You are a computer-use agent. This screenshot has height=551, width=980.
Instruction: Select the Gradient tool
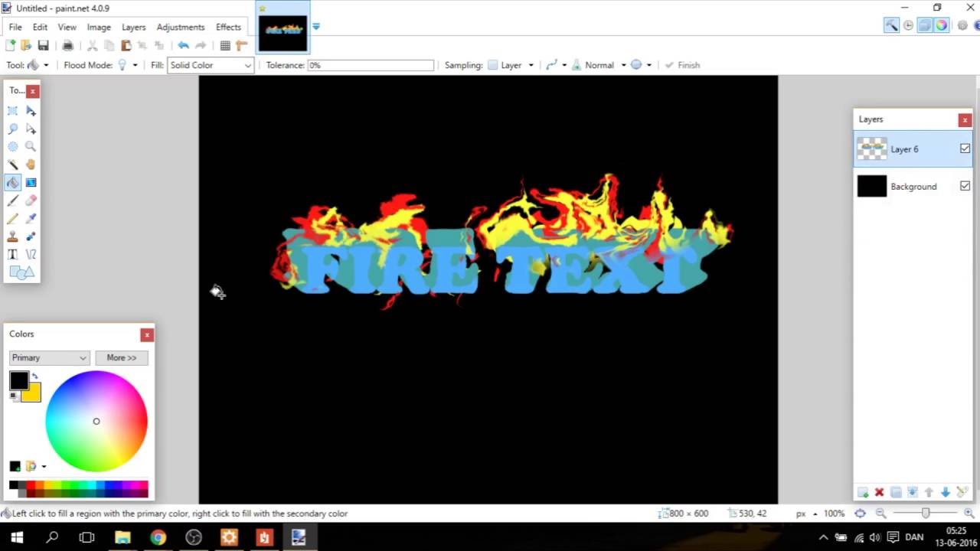[x=31, y=182]
